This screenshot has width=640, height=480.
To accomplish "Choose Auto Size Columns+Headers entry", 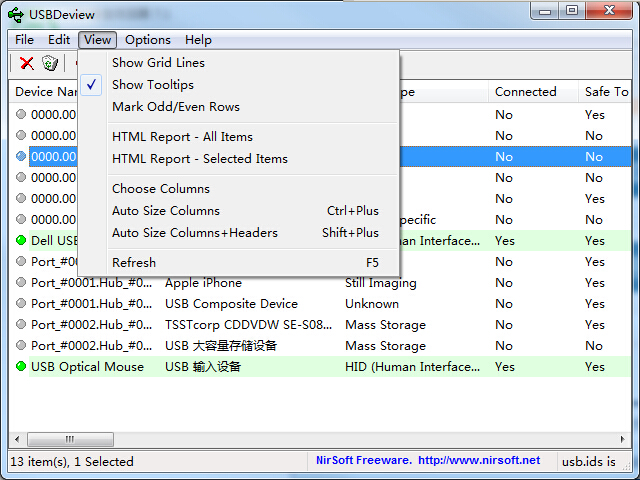I will [195, 233].
